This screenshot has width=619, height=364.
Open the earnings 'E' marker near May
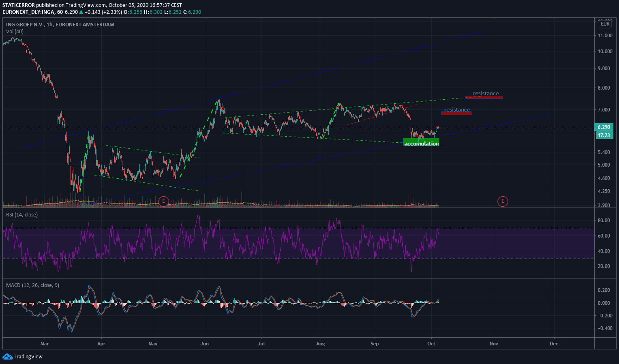tap(163, 201)
